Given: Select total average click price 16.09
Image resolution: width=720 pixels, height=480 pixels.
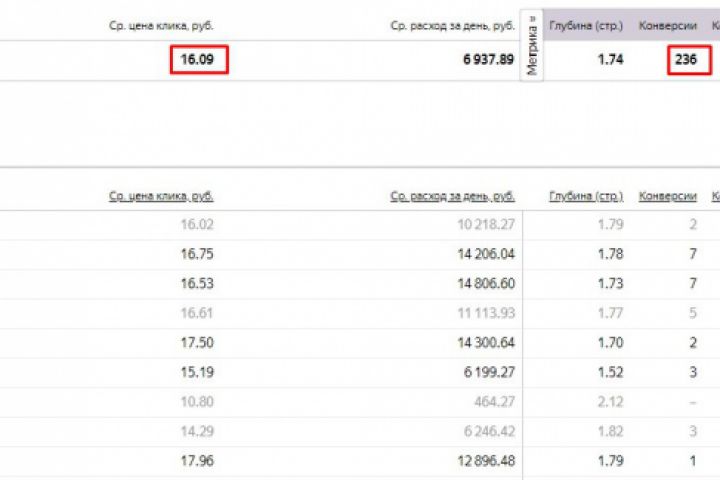Looking at the screenshot, I should [x=197, y=59].
